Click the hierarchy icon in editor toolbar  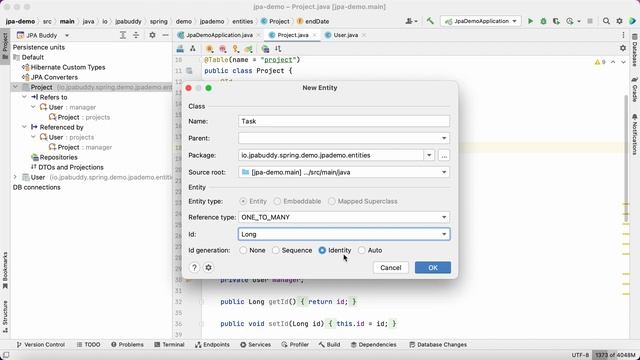(x=193, y=49)
